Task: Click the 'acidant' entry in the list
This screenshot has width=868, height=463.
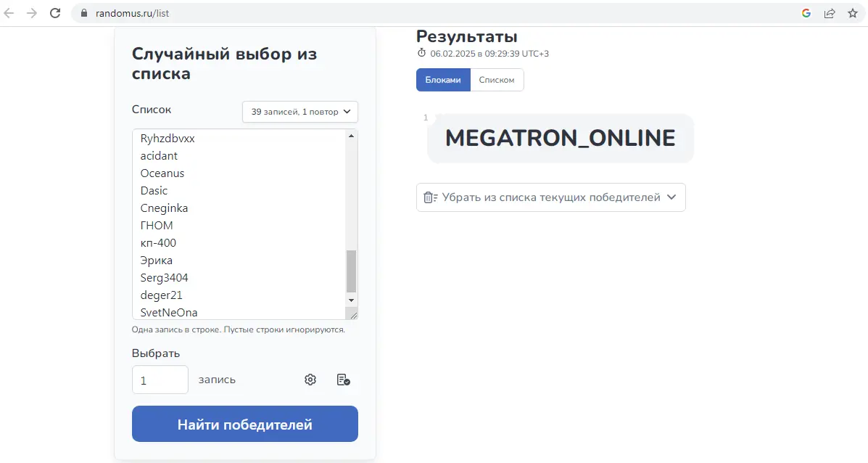Action: (x=159, y=155)
